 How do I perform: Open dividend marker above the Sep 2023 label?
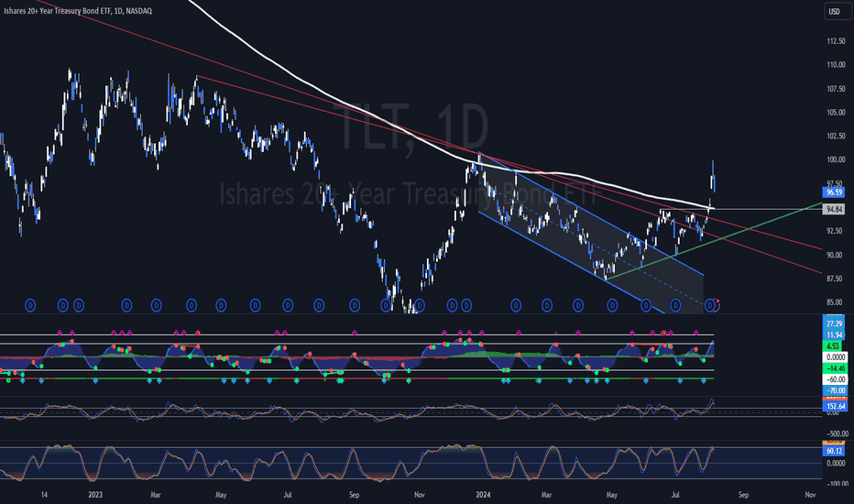tap(354, 306)
